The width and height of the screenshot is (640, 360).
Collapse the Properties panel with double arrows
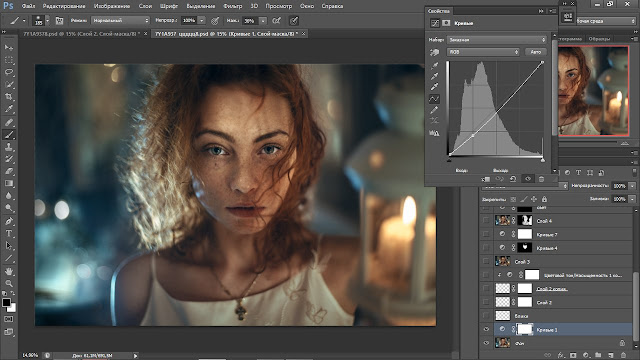click(x=541, y=11)
